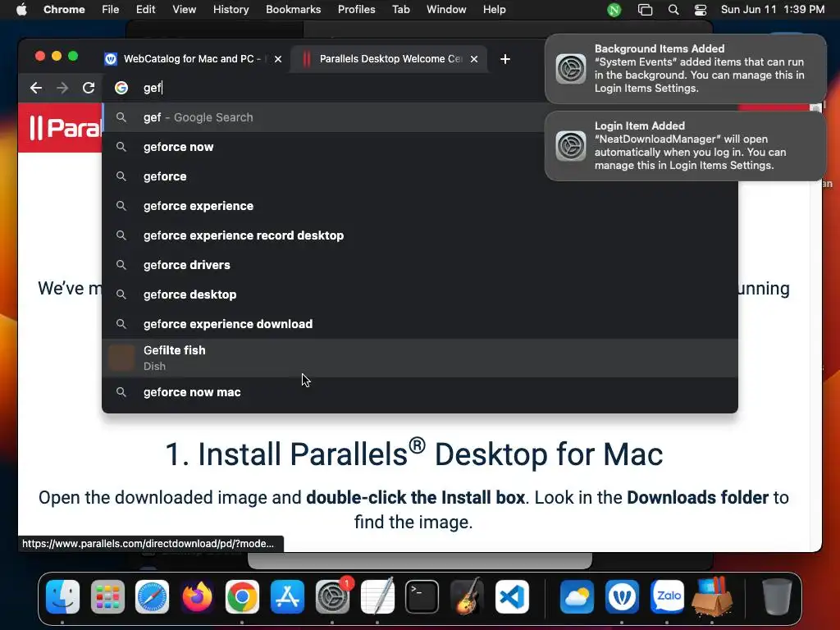Open System Settings from the Dock
Viewport: 840px width, 630px height.
[332, 596]
